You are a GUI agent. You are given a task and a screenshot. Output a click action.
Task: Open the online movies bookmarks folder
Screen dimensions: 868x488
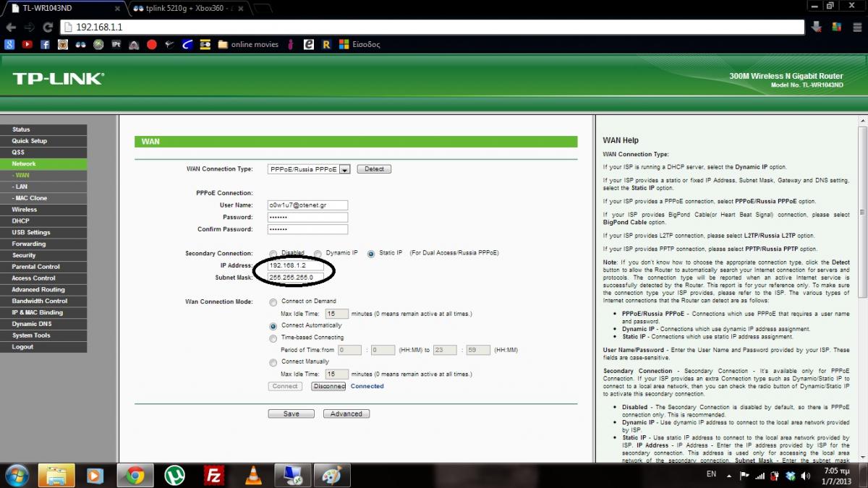point(248,44)
